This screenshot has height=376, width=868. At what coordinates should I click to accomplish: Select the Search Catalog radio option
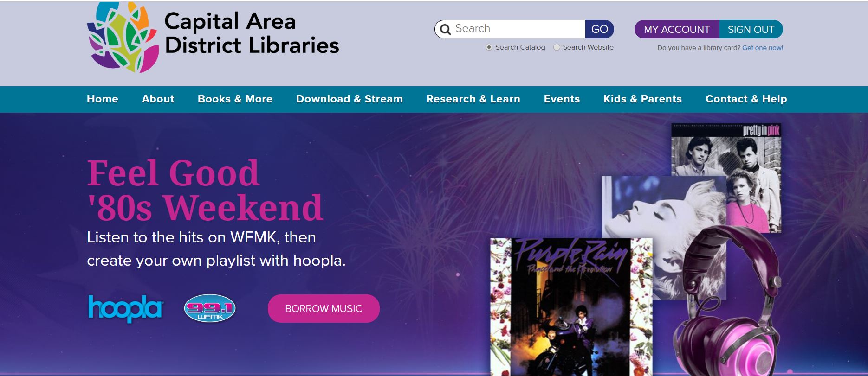click(489, 47)
